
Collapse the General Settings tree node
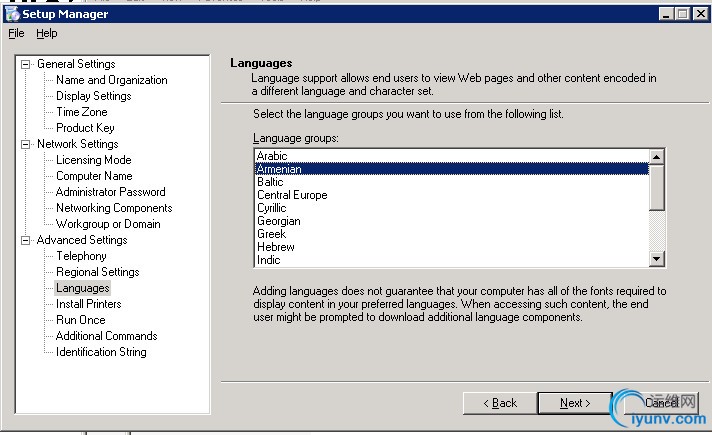[x=27, y=64]
